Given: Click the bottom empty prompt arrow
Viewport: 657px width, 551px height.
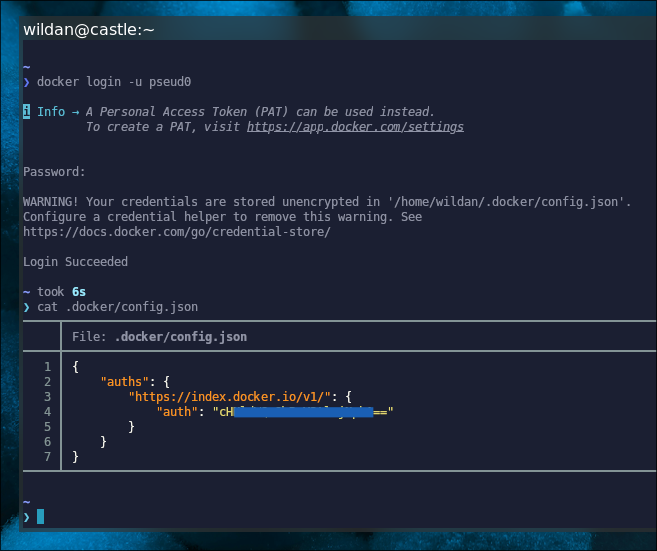Looking at the screenshot, I should tap(27, 517).
